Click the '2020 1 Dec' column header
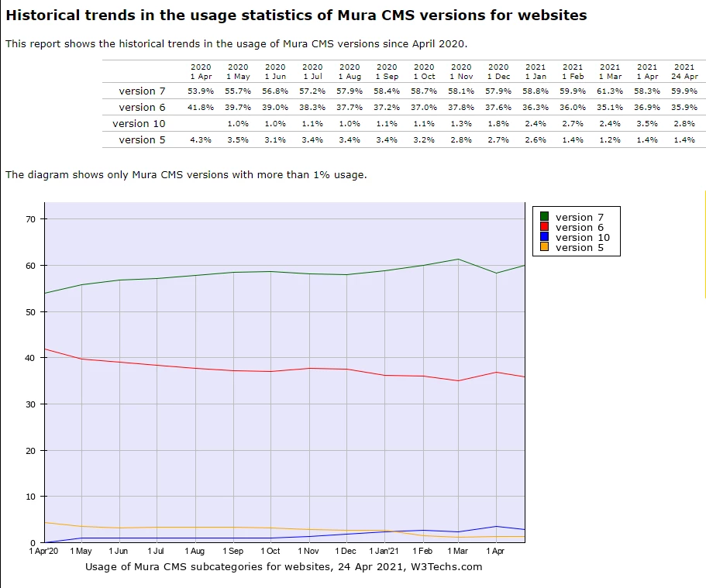 click(498, 71)
